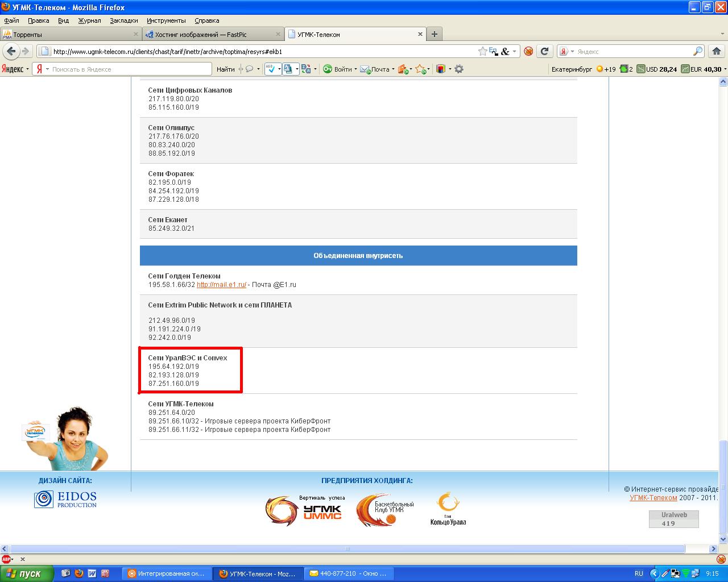Bookmark this page with the star icon
Screen dimensions: 728x582
(x=482, y=51)
